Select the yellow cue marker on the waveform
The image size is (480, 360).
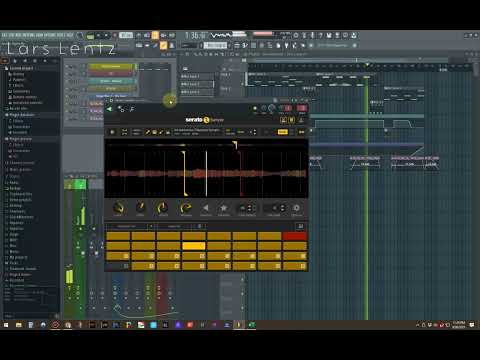[184, 173]
